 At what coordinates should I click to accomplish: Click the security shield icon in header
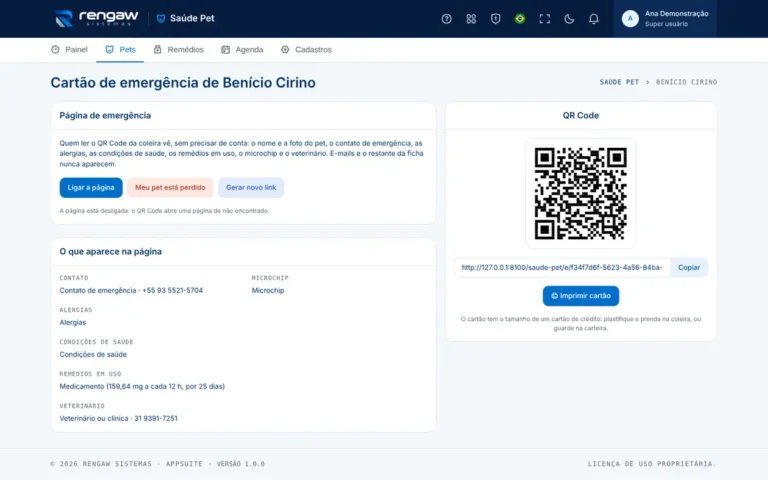495,19
